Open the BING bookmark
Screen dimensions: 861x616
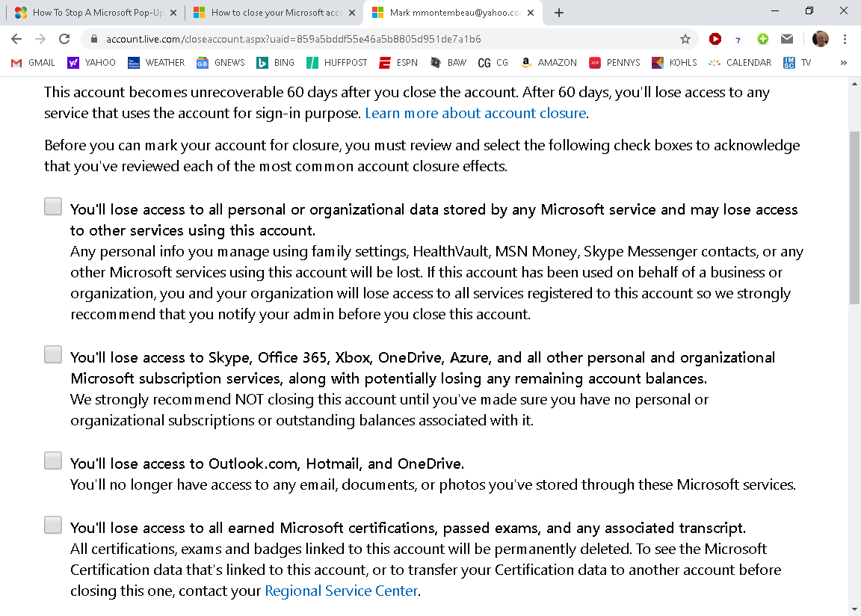[x=275, y=63]
